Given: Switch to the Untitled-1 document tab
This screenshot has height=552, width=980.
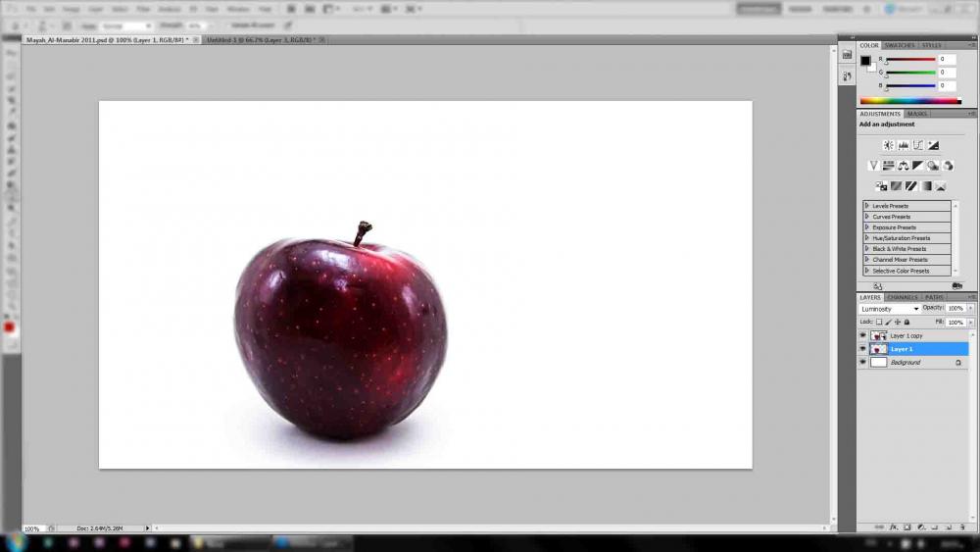Looking at the screenshot, I should tap(262, 40).
